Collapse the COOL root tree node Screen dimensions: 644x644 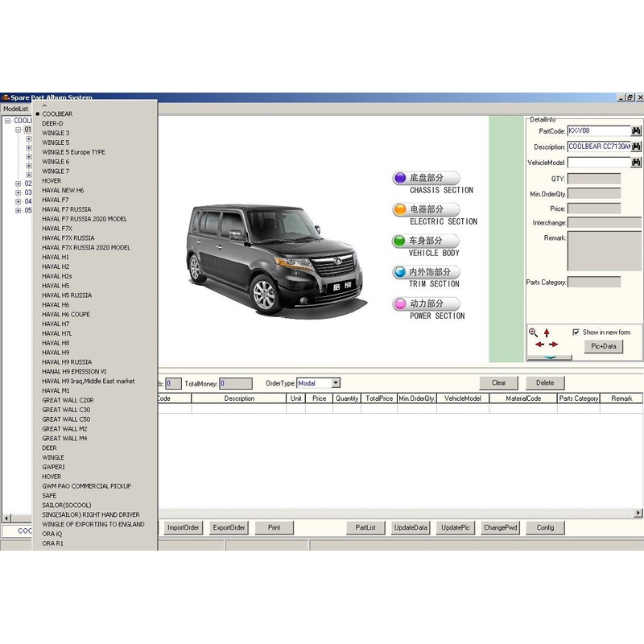click(7, 121)
